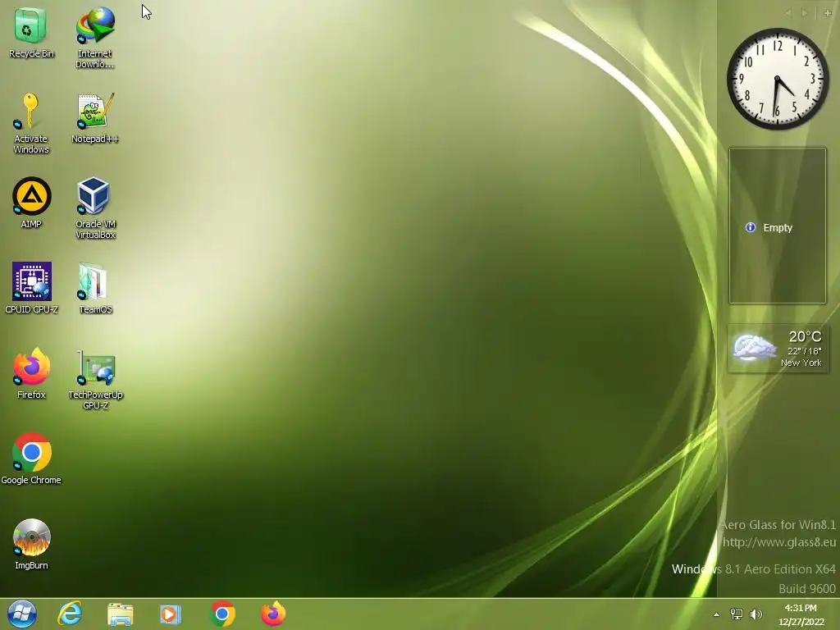The width and height of the screenshot is (840, 630).
Task: Show hidden system tray icons
Action: pyautogui.click(x=716, y=614)
